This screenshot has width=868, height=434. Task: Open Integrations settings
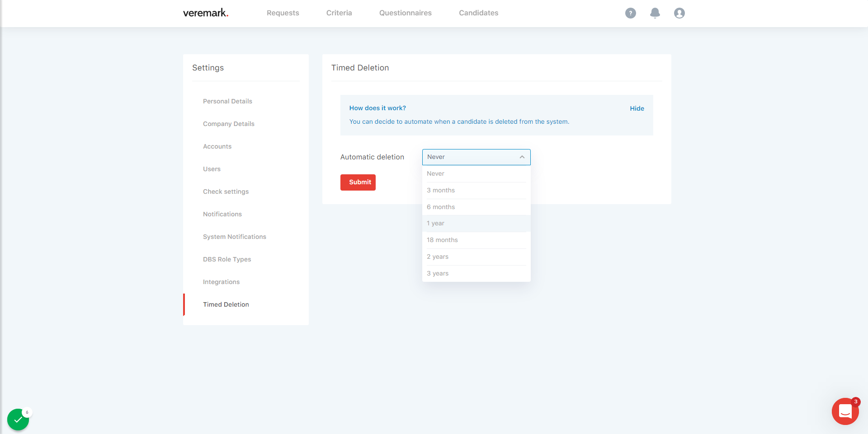click(221, 282)
